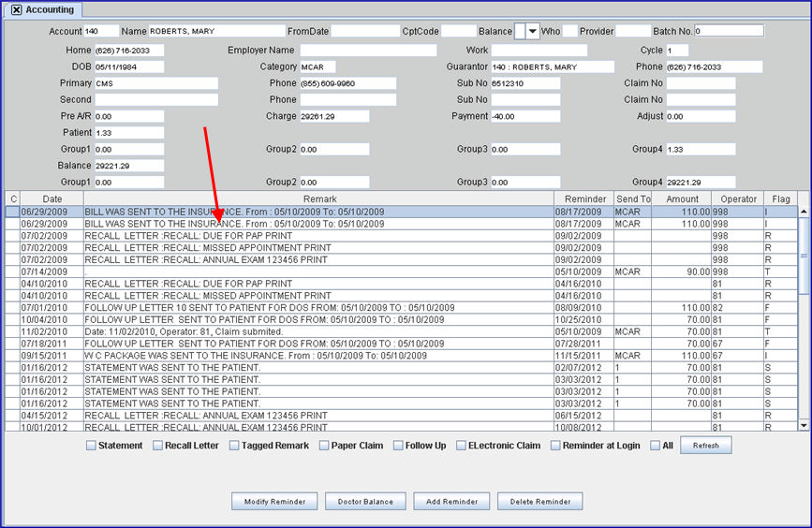Click the Add Reminder button
The width and height of the screenshot is (812, 528).
[x=451, y=501]
